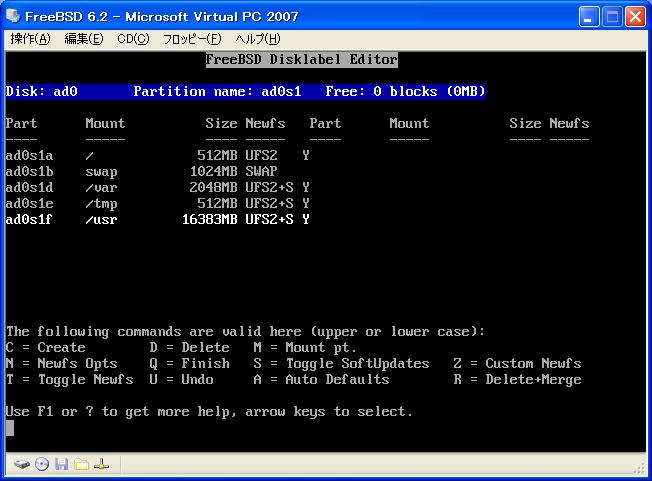Click the 'Disk: ad0' header text
652x481 pixels.
[42, 91]
